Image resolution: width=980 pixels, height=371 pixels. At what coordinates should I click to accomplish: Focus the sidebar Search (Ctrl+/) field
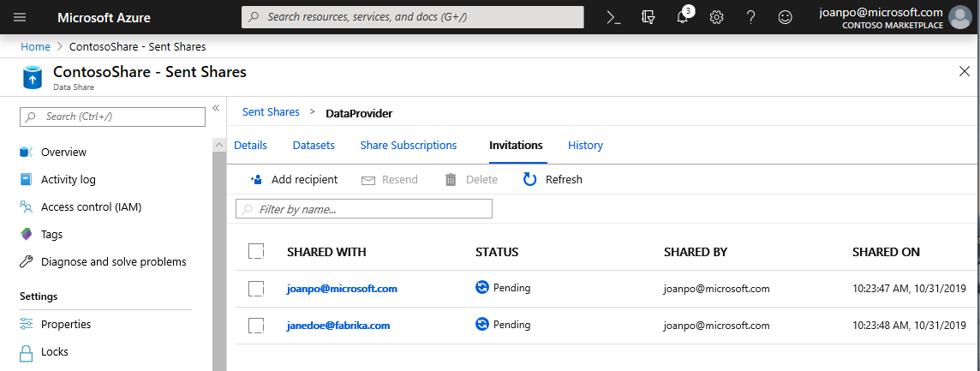(112, 117)
